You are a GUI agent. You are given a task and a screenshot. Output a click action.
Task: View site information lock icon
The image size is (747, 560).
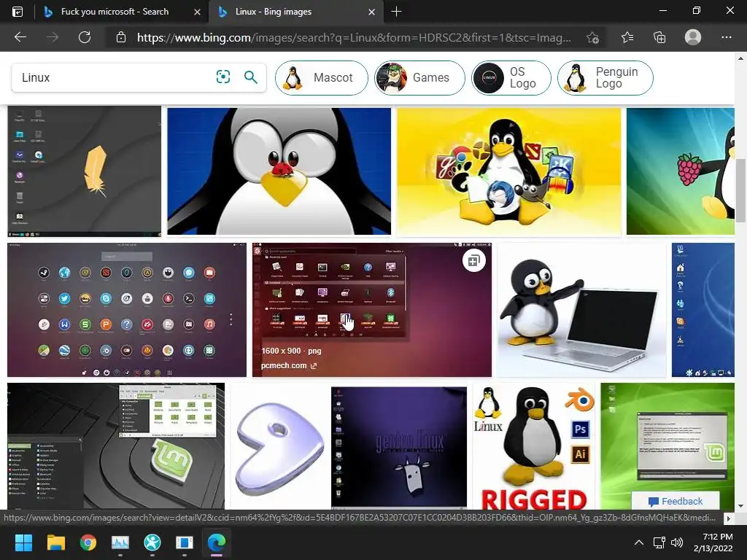121,37
